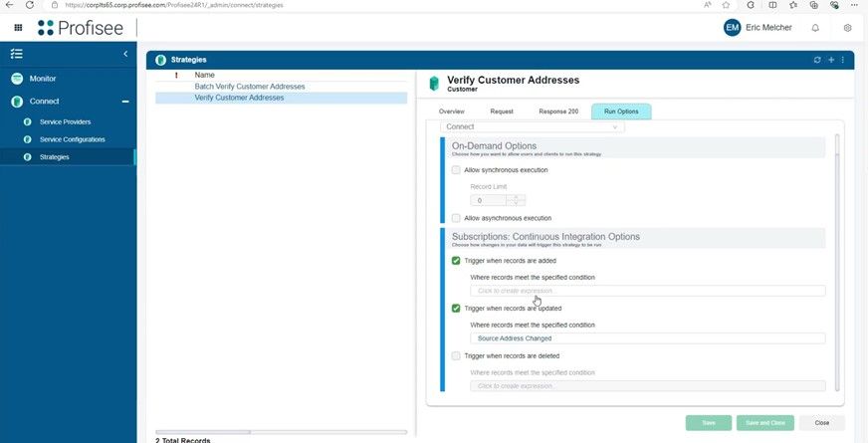
Task: Switch to the Overview tab
Action: point(452,111)
